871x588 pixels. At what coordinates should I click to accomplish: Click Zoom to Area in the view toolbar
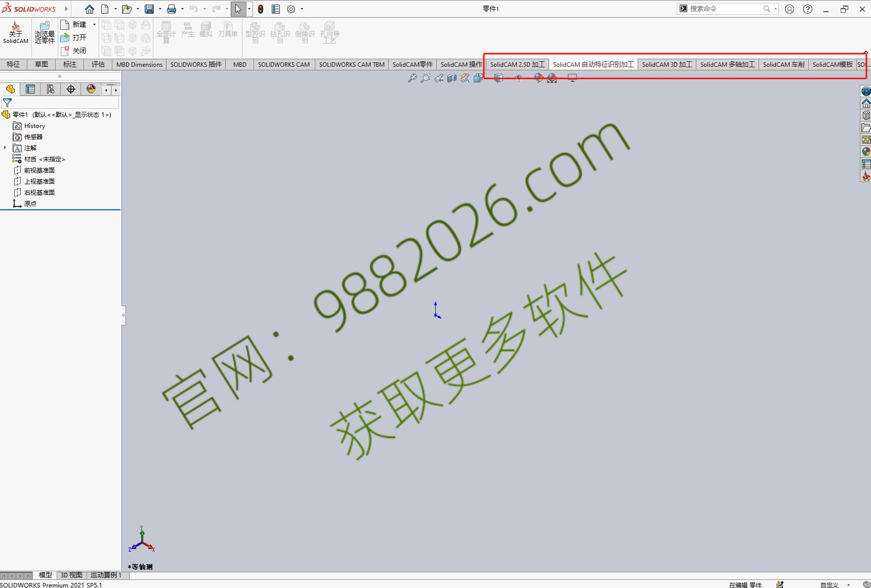pyautogui.click(x=426, y=78)
